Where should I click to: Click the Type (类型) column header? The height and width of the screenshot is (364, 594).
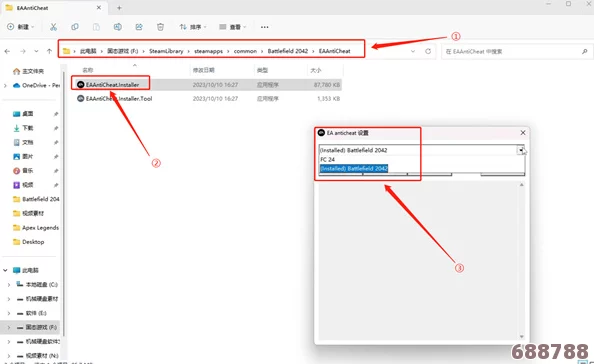262,70
